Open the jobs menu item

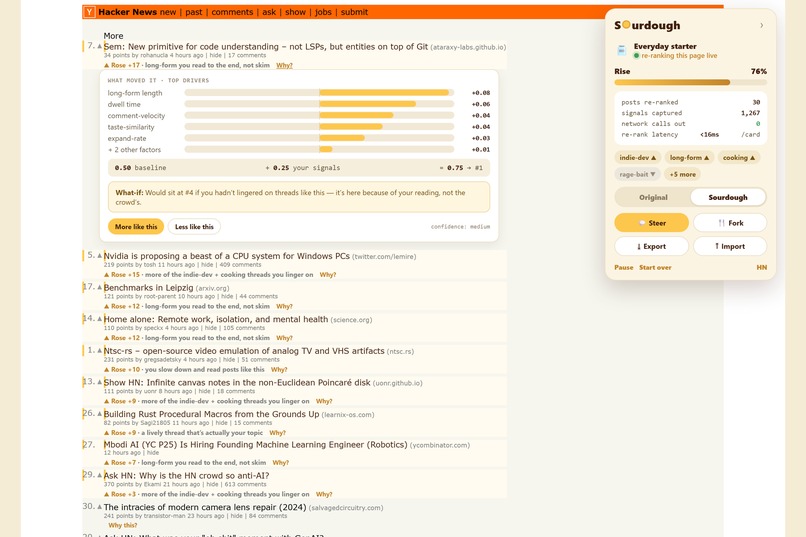point(323,12)
